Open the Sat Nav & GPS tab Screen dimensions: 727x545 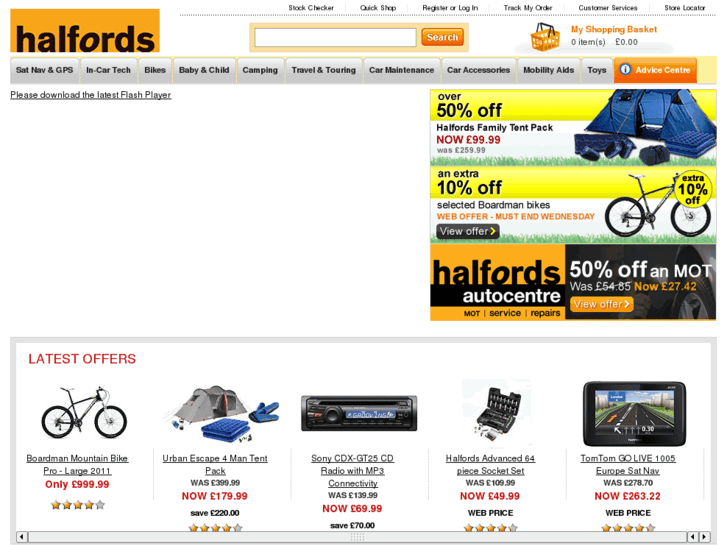pyautogui.click(x=45, y=70)
